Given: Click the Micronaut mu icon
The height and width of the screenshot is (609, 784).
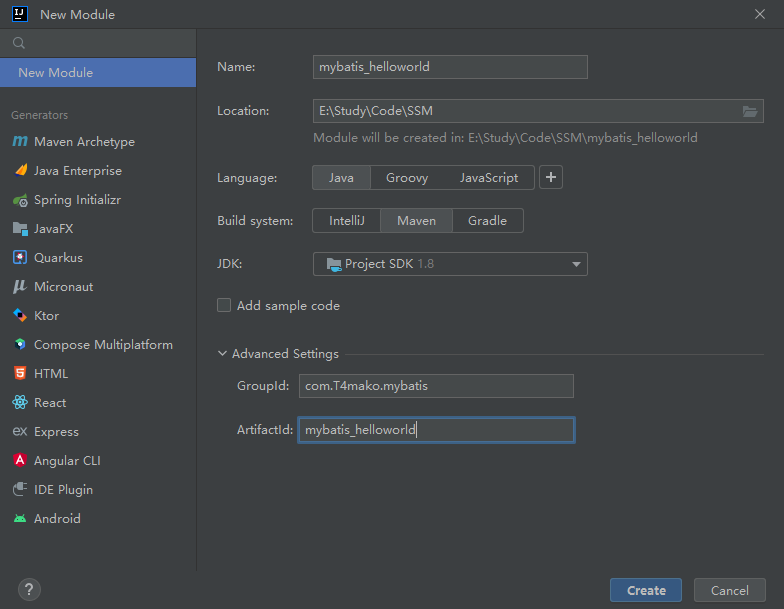Looking at the screenshot, I should pos(20,286).
